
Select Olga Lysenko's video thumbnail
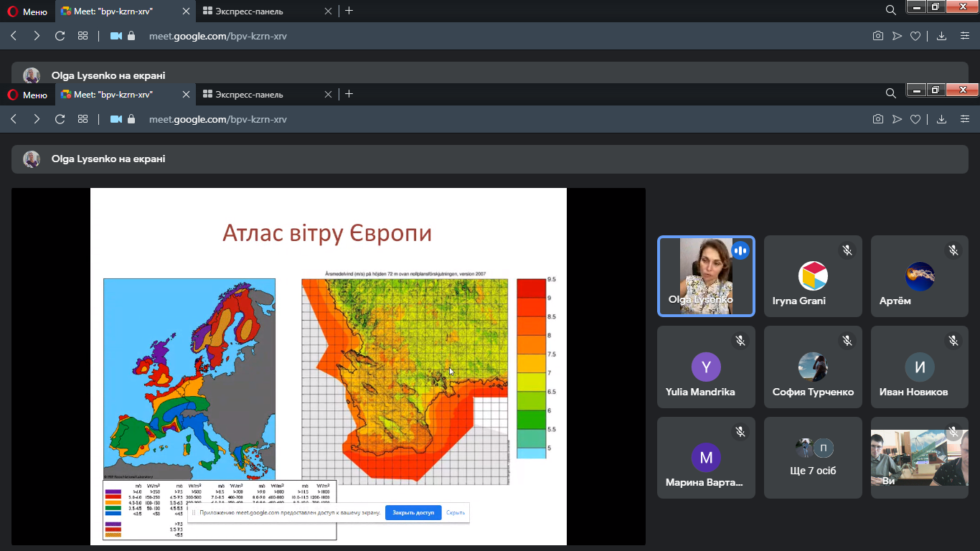pyautogui.click(x=706, y=276)
